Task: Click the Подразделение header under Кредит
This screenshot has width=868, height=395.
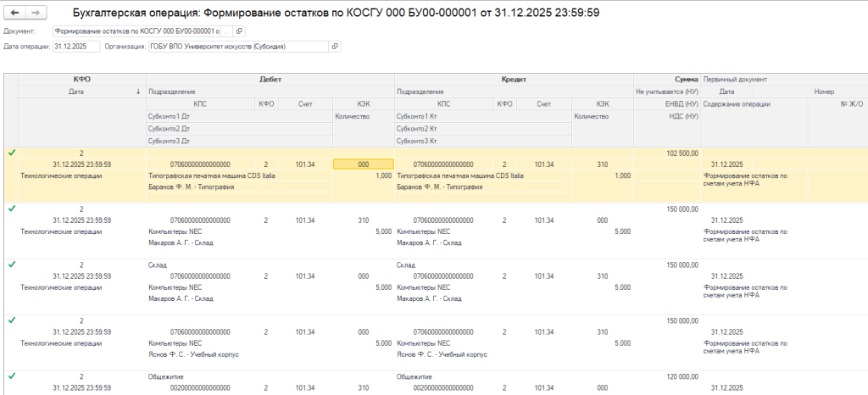Action: pos(514,92)
